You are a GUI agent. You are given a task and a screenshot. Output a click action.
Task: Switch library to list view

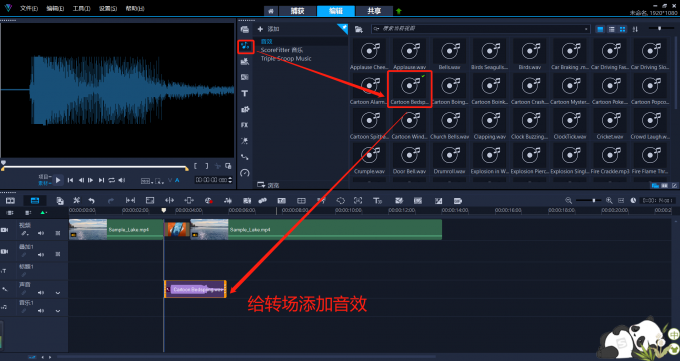coord(611,29)
